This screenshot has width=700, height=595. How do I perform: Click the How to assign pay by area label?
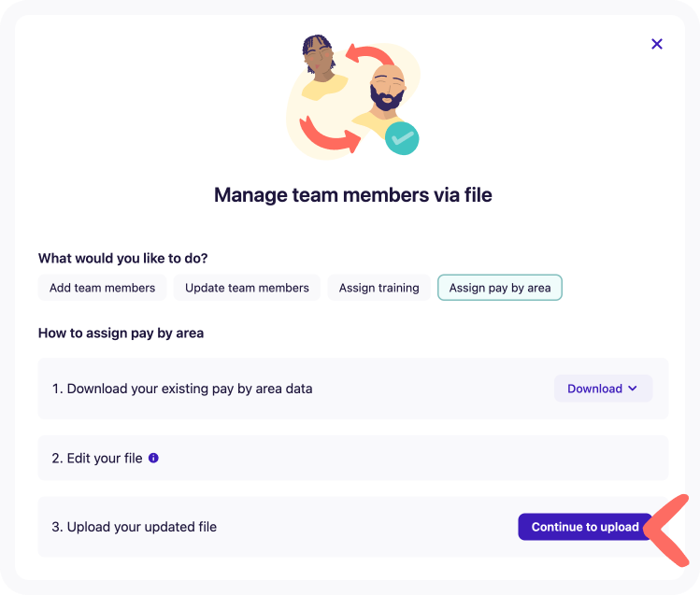tap(121, 333)
